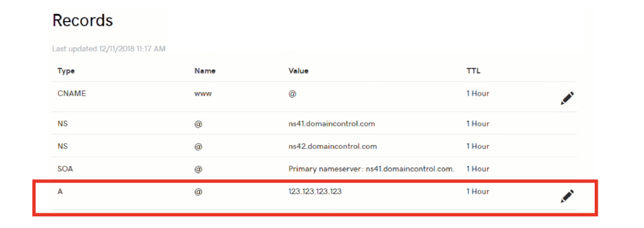Click the 123.123.123.123 IP address value
This screenshot has width=644, height=228.
315,192
